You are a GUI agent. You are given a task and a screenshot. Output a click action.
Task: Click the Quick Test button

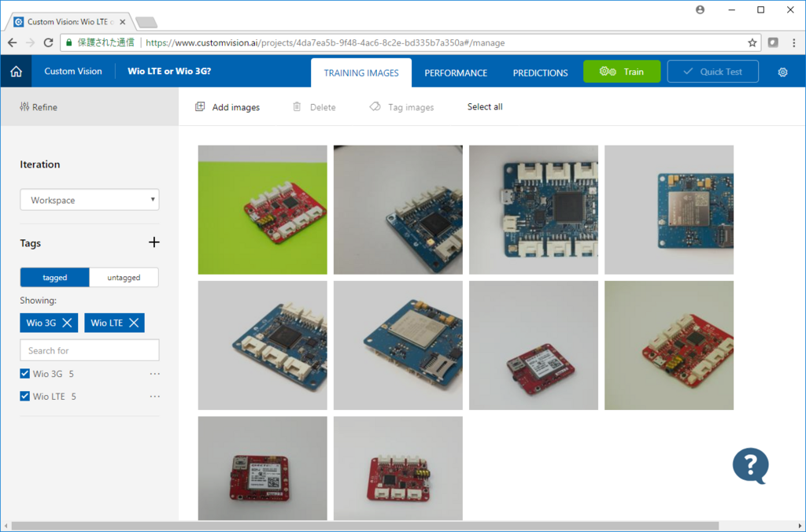713,72
